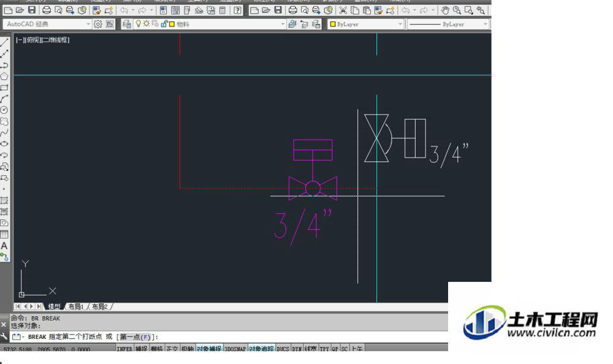Image resolution: width=613 pixels, height=364 pixels.
Task: Click the first Save icon
Action: pos(32,10)
